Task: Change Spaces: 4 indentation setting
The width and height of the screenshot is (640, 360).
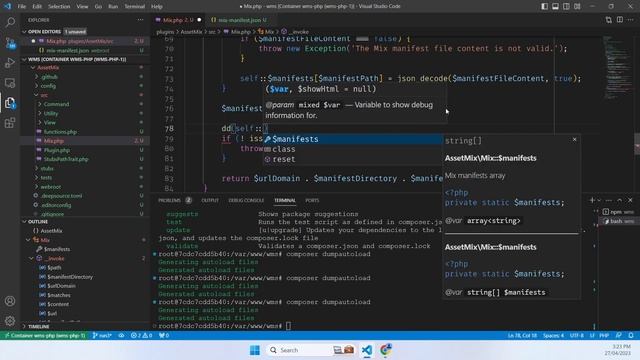Action: point(553,336)
